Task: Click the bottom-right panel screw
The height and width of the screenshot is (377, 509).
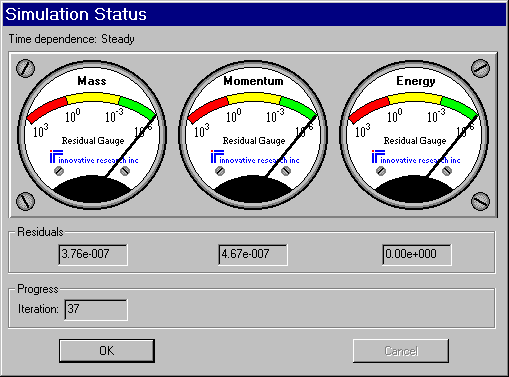Action: (x=480, y=201)
